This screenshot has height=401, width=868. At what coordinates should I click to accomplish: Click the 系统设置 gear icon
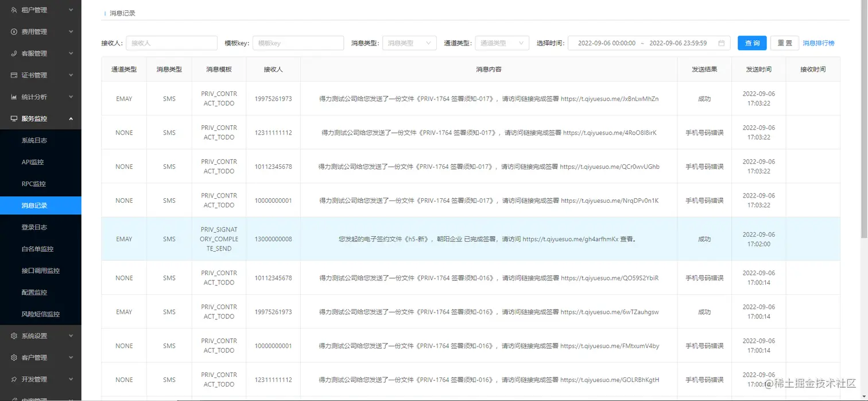coord(14,336)
